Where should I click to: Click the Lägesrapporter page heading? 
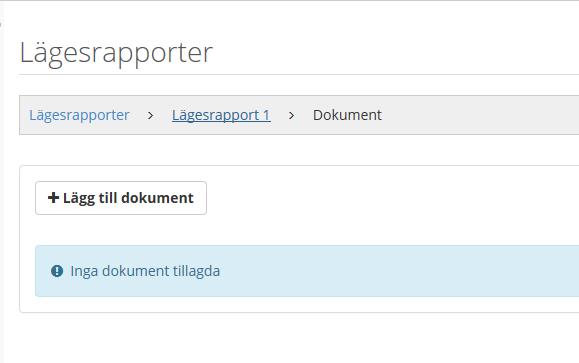pyautogui.click(x=116, y=53)
